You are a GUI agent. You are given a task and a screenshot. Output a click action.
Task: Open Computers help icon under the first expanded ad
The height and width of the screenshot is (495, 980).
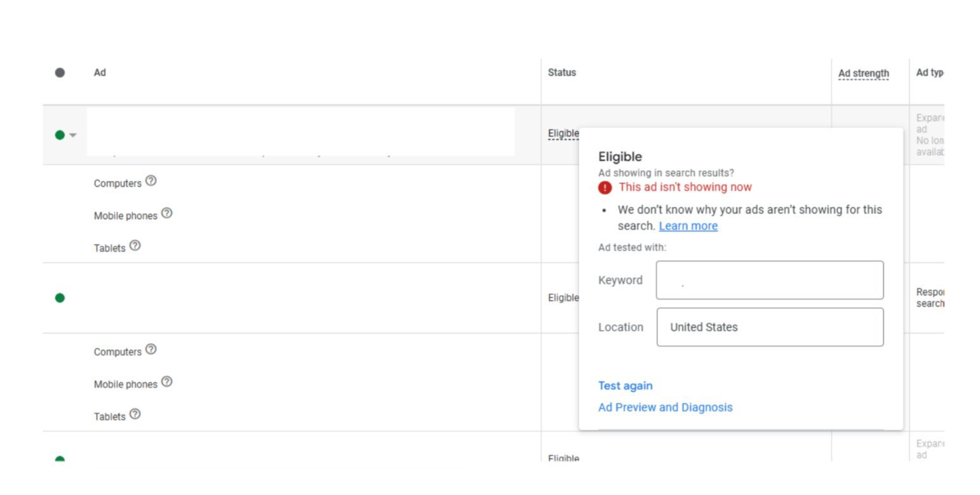151,181
